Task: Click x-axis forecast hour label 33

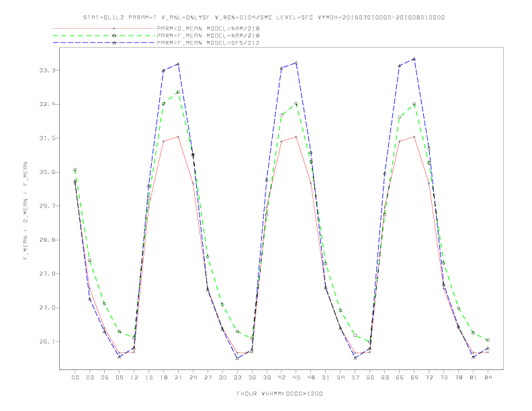Action: [237, 377]
